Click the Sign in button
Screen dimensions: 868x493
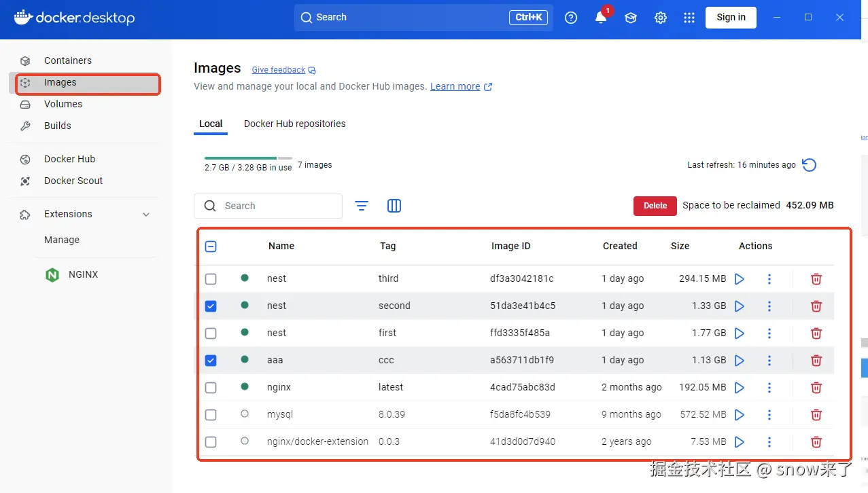coord(731,18)
